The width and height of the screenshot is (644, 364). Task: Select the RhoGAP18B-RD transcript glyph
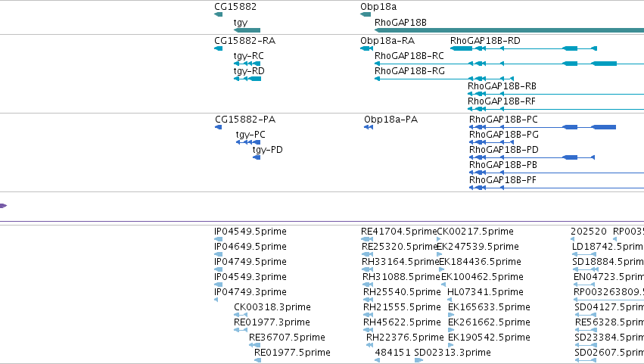(524, 48)
